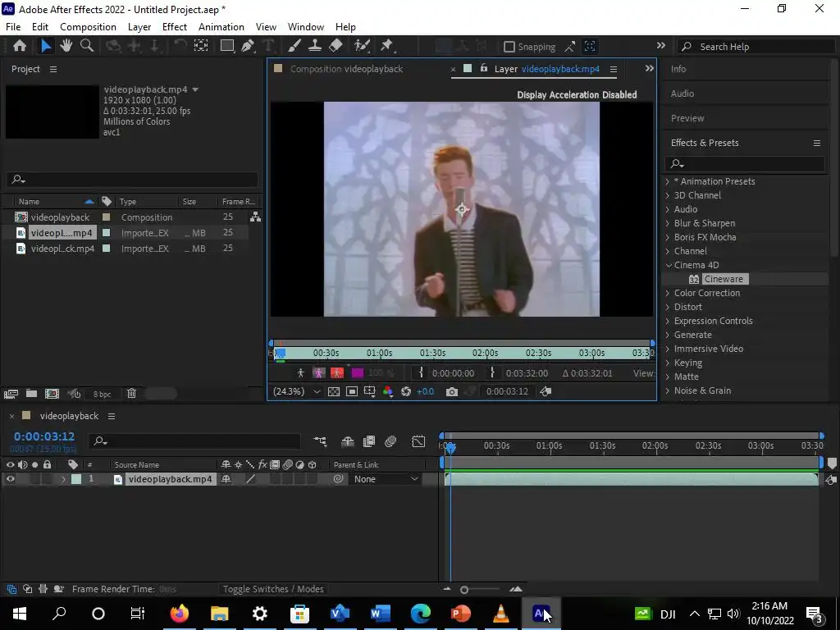Click the layer label color swatch for layer 1
Viewport: 840px width, 630px height.
click(x=76, y=479)
